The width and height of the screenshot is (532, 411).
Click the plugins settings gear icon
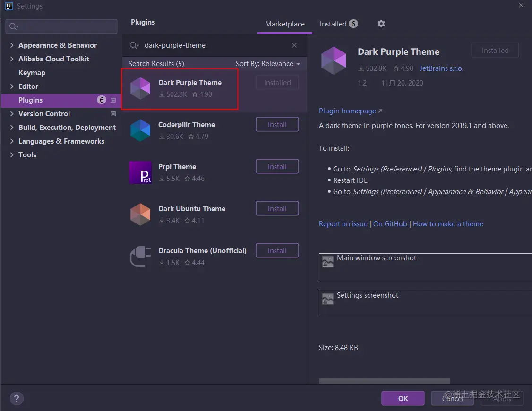pyautogui.click(x=381, y=24)
